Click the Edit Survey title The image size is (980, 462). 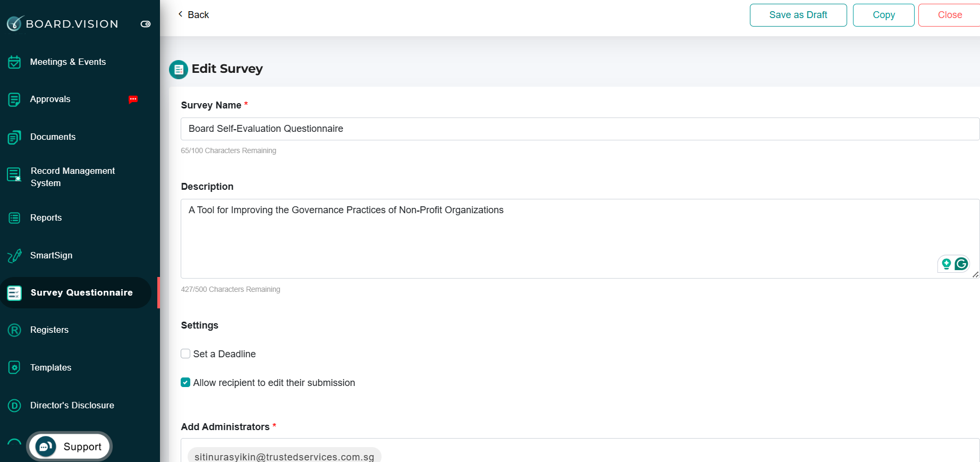coord(227,69)
